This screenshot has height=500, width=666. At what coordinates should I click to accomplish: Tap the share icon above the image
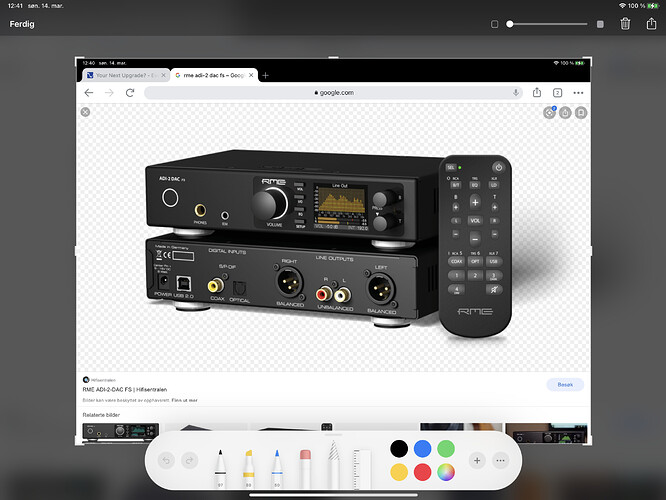click(565, 113)
